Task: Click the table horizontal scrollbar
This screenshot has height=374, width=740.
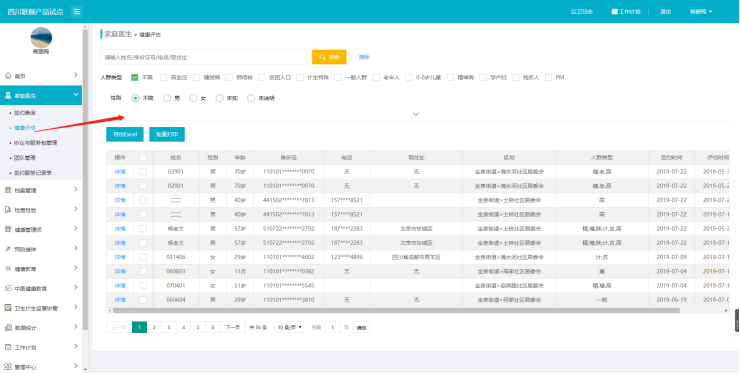Action: [396, 310]
